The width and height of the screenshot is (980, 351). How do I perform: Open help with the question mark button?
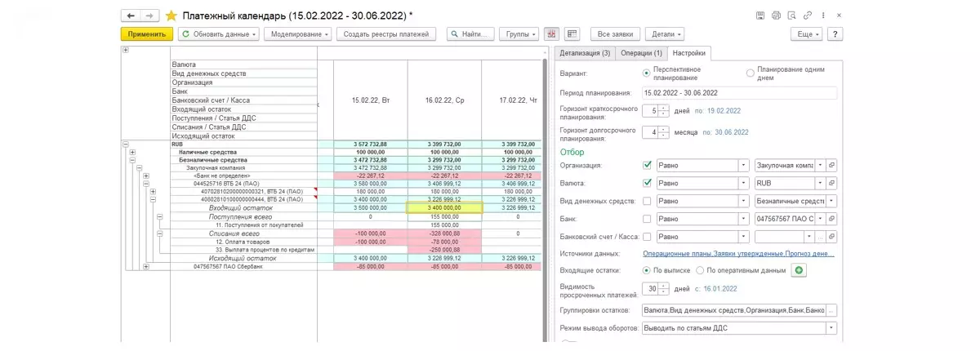point(835,33)
